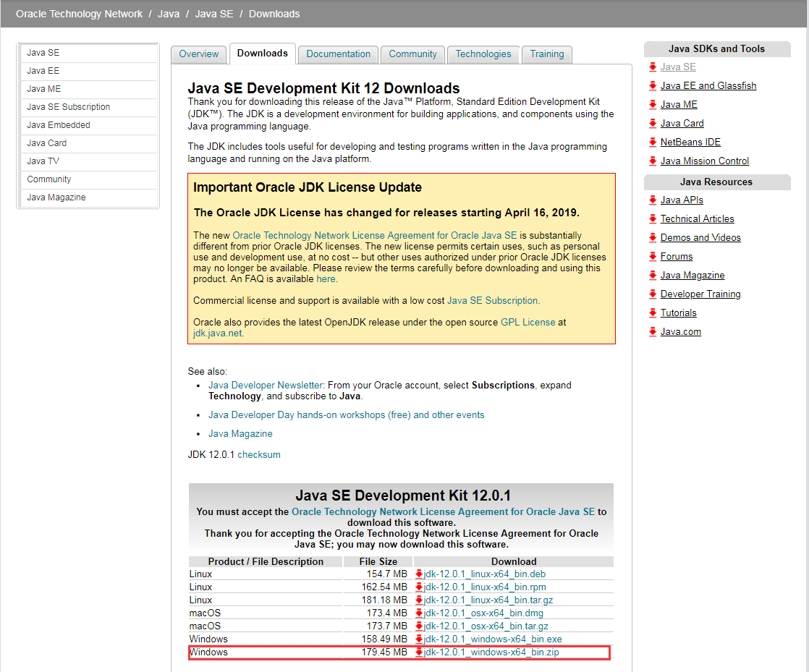Click the download icon beside jdk-12.0.1_osx-x64_bin.dmg
This screenshot has height=672, width=809.
(420, 613)
